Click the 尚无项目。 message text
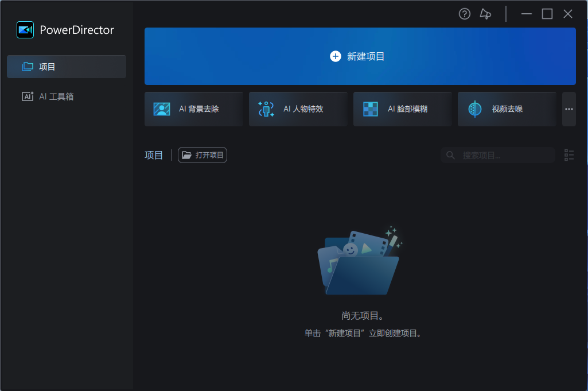This screenshot has height=391, width=588. tap(363, 316)
